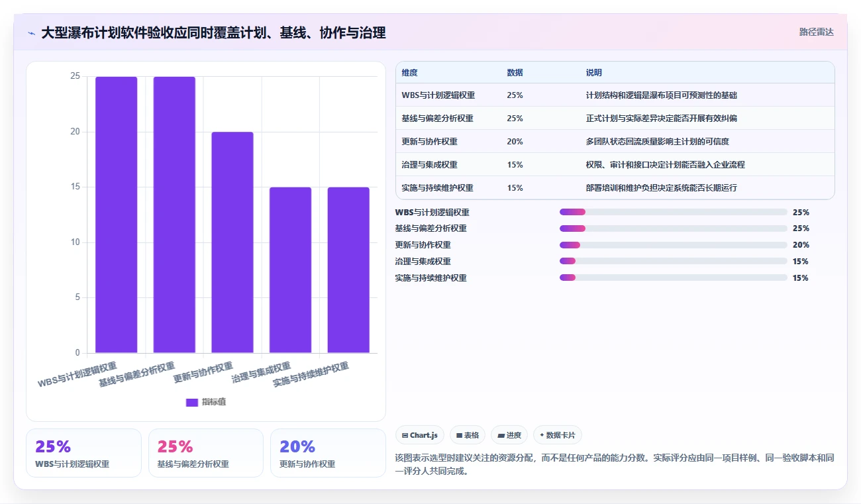Select the 数据卡片 tag chip
The image size is (861, 504).
click(557, 435)
